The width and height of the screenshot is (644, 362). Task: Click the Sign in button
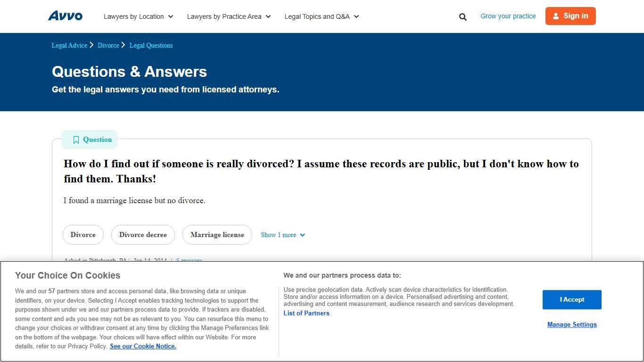tap(570, 16)
